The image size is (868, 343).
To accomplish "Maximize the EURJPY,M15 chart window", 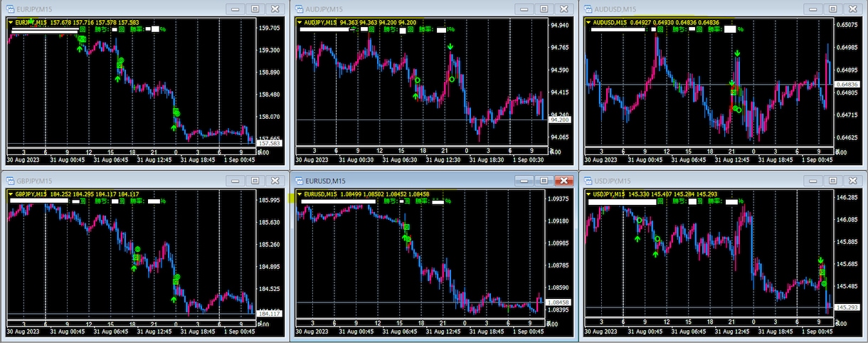I will (255, 9).
